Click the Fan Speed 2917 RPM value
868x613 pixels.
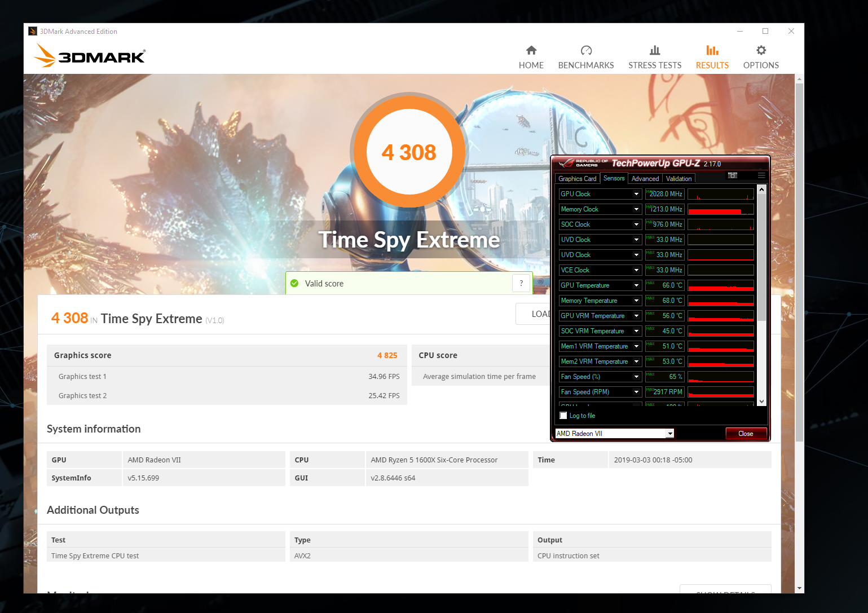[665, 392]
